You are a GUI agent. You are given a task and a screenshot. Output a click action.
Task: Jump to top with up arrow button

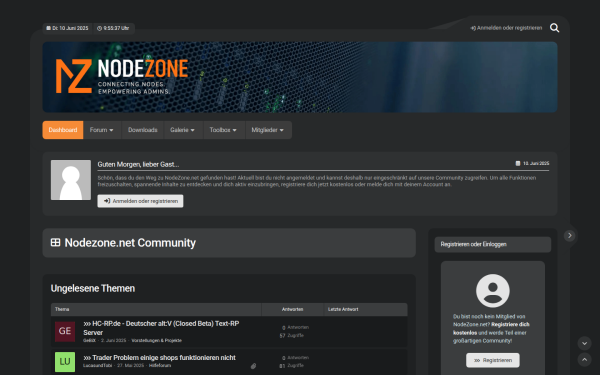click(x=584, y=360)
